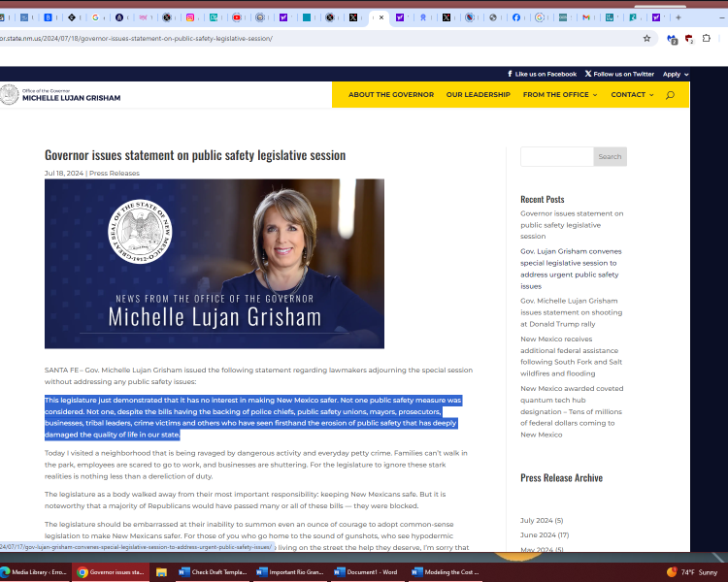
Task: Close the currently active browser tab
Action: click(x=381, y=17)
